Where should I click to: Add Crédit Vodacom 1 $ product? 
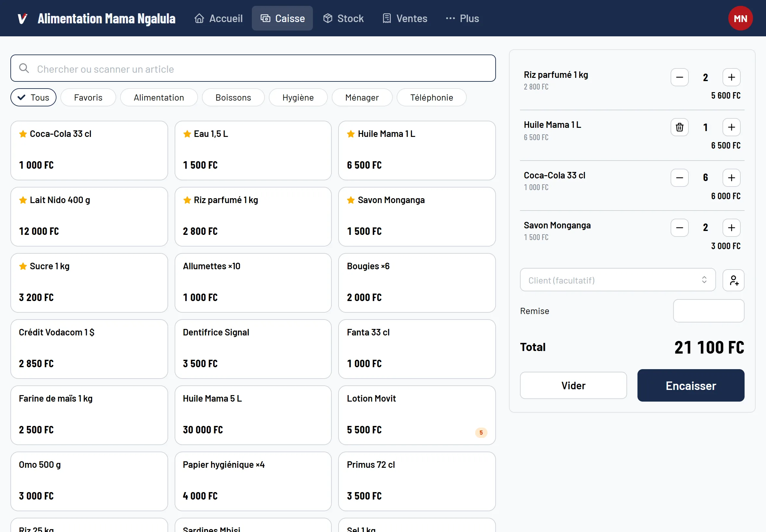tap(89, 349)
